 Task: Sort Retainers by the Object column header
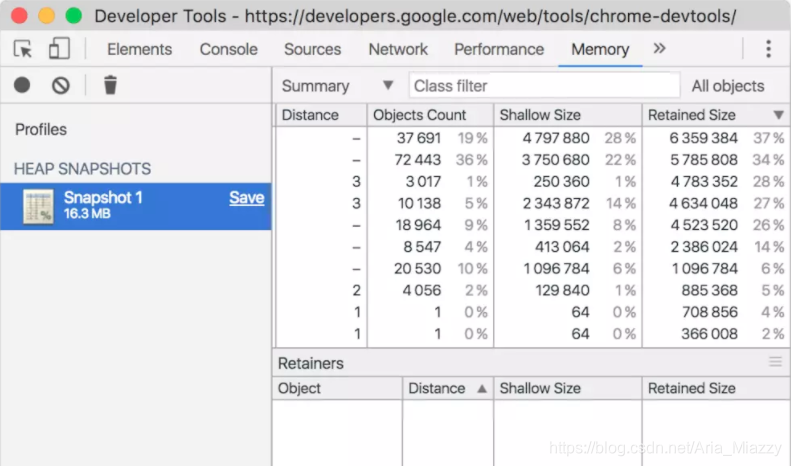(337, 388)
